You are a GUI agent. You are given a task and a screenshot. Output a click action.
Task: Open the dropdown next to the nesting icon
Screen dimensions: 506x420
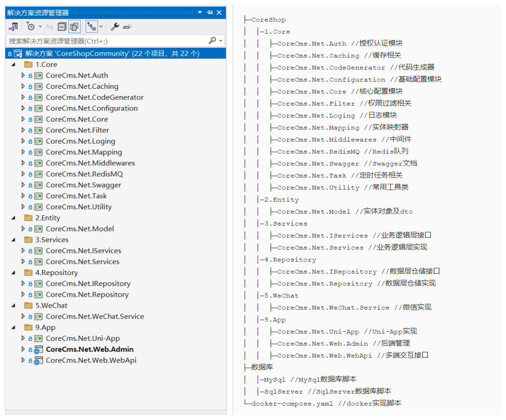pos(101,27)
